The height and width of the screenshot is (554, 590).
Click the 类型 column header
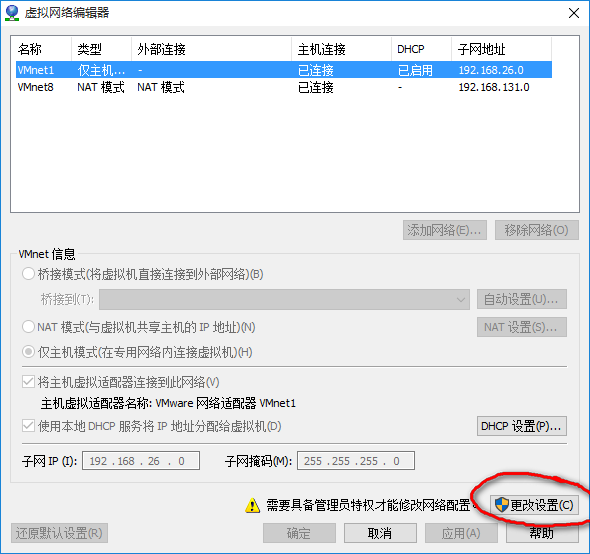tap(102, 49)
